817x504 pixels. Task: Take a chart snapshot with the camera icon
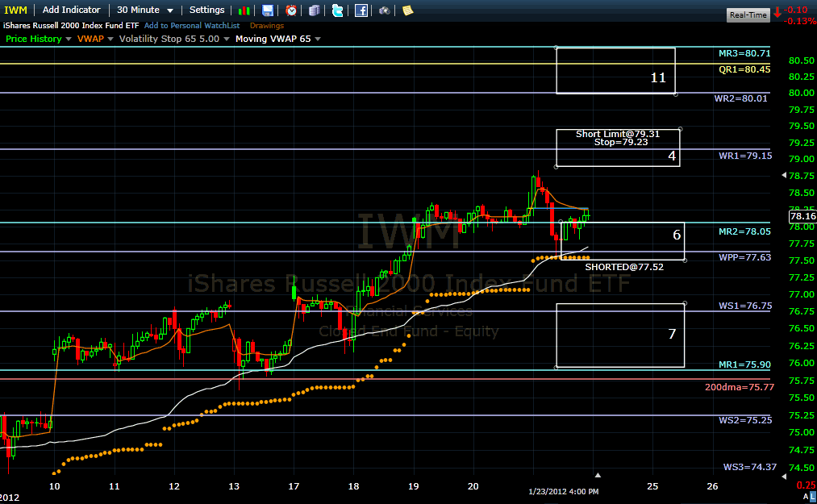click(385, 10)
